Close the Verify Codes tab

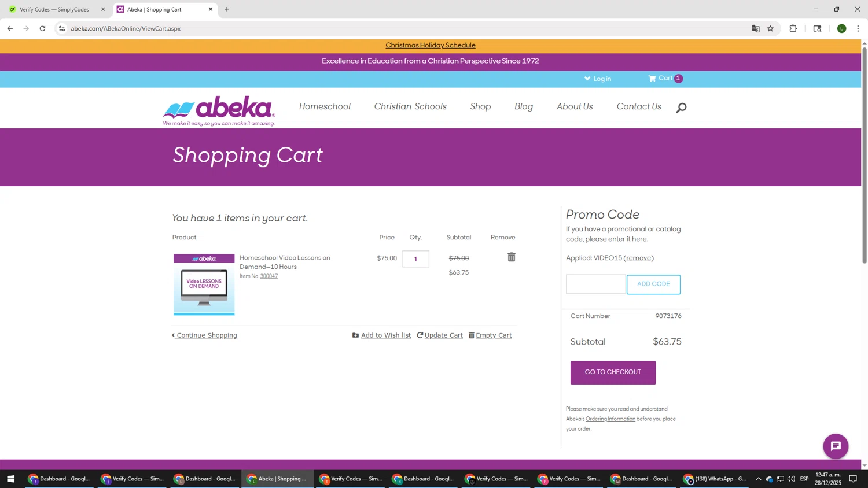coord(103,9)
